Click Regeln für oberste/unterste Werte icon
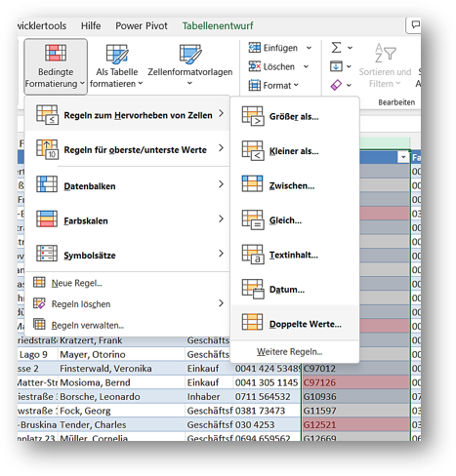456x476 pixels. (47, 149)
